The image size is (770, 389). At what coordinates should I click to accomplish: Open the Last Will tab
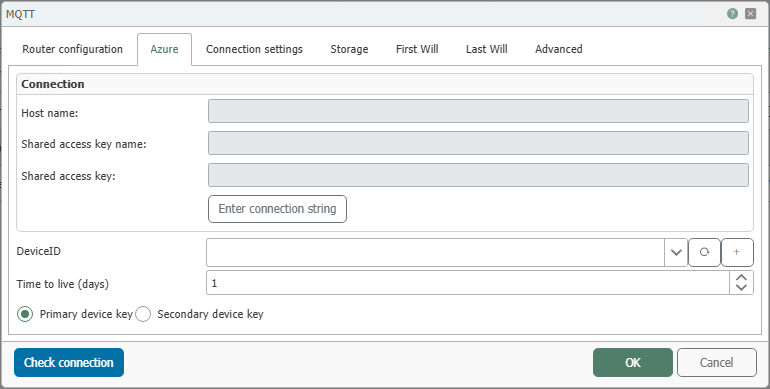click(x=487, y=49)
